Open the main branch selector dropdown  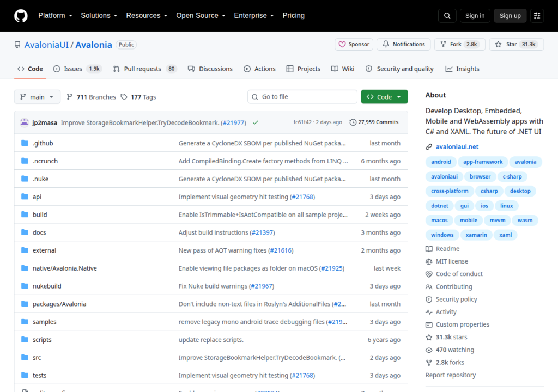click(37, 97)
